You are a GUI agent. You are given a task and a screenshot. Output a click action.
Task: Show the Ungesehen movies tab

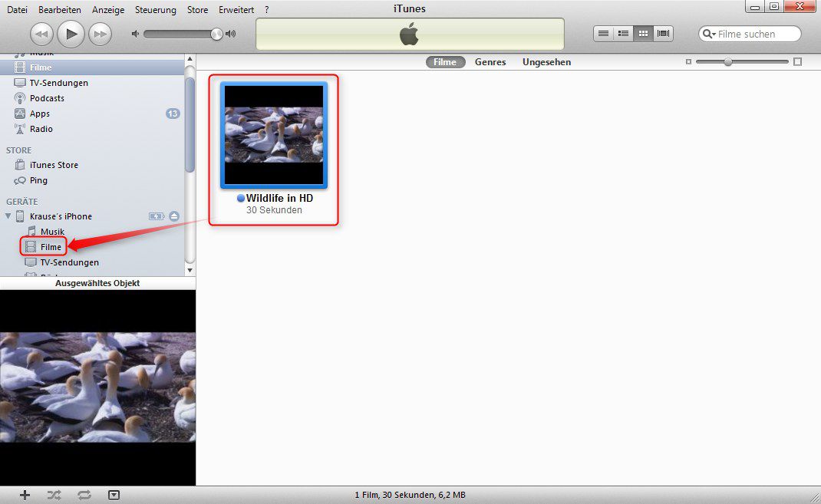pos(546,62)
